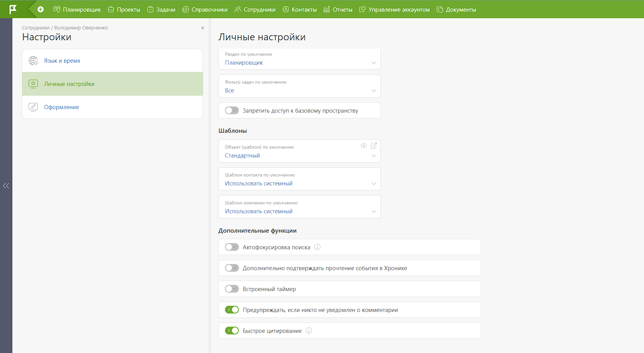The height and width of the screenshot is (353, 644).
Task: Select Язык и время settings section
Action: click(112, 61)
